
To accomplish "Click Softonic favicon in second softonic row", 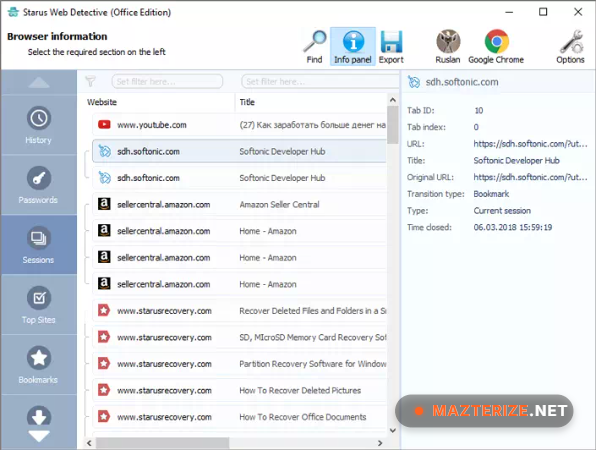I will pyautogui.click(x=105, y=177).
